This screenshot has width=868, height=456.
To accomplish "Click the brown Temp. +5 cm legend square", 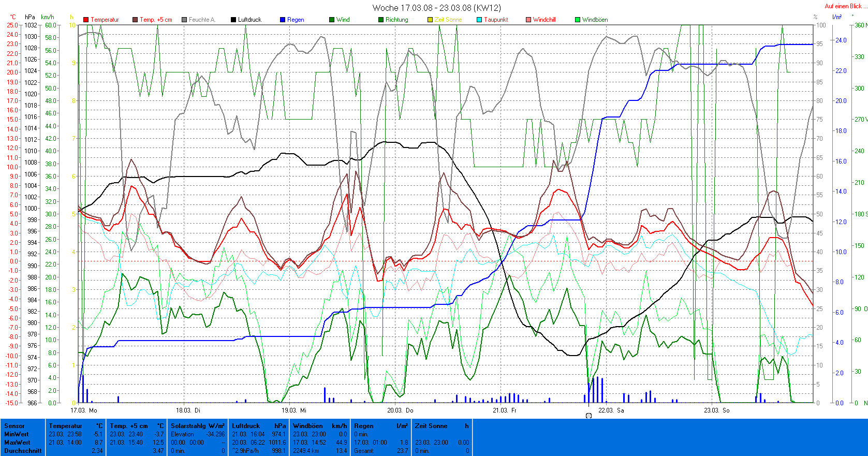I will point(135,20).
